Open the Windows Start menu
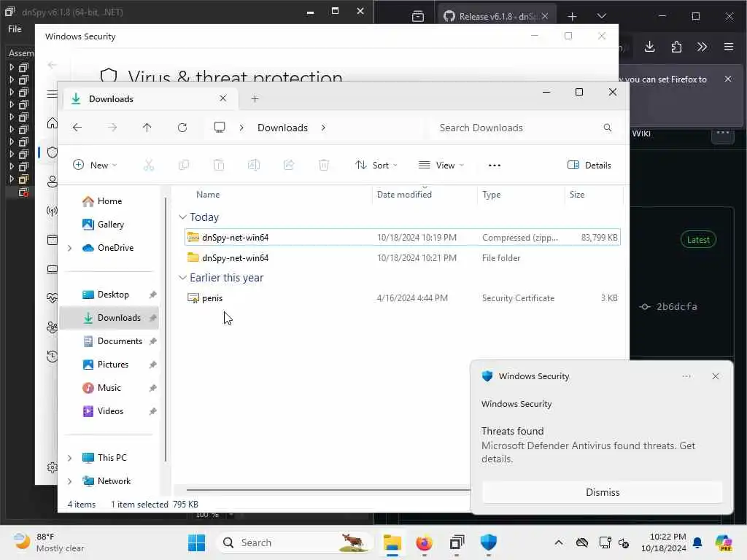 [x=196, y=542]
